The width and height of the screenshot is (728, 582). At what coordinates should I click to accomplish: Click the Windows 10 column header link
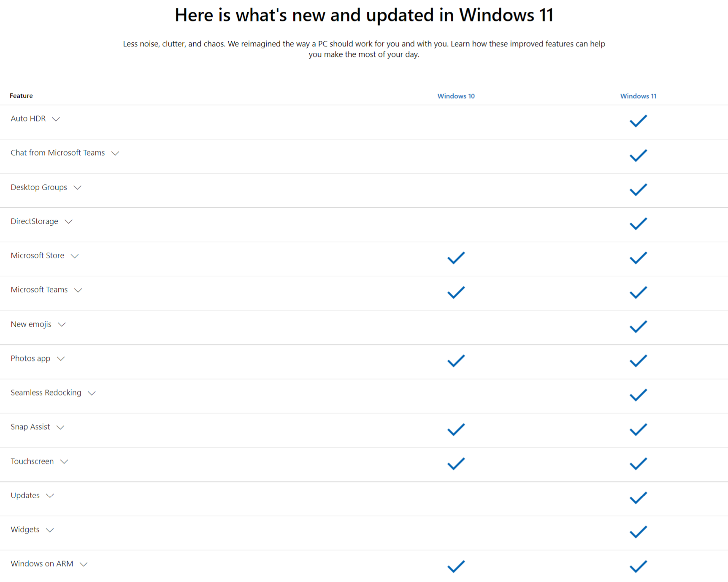click(456, 96)
